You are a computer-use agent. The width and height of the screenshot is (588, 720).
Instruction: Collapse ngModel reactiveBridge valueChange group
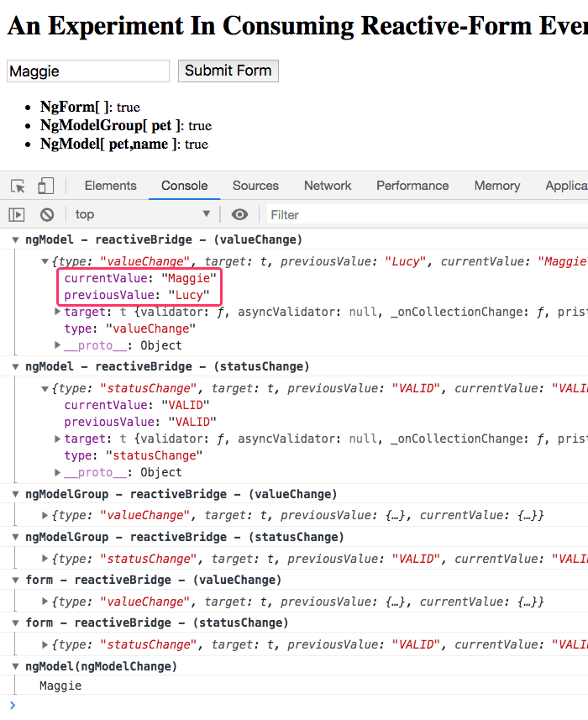click(x=15, y=239)
